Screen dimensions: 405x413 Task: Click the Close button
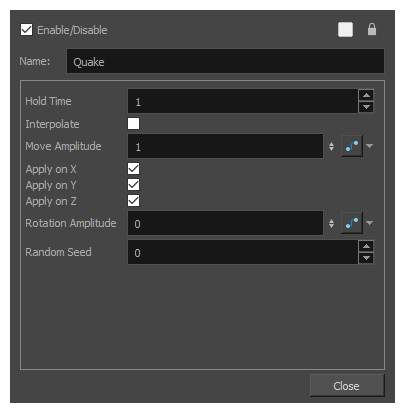pos(347,386)
